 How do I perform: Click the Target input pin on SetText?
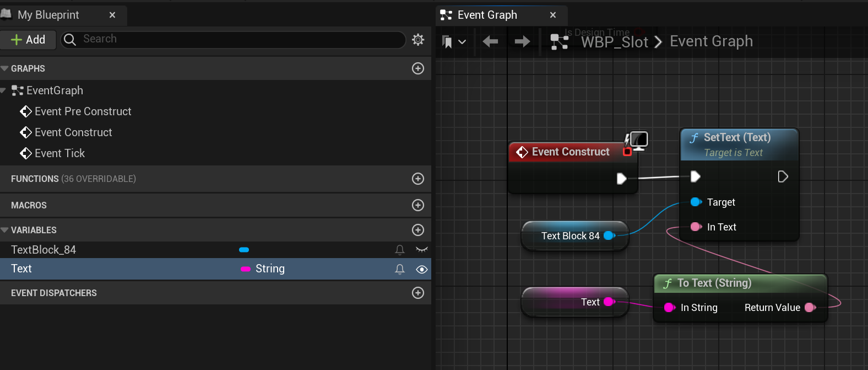click(696, 202)
